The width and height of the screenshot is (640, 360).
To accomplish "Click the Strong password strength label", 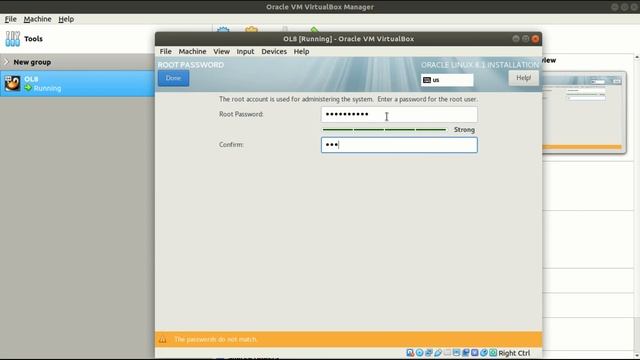I will [464, 130].
